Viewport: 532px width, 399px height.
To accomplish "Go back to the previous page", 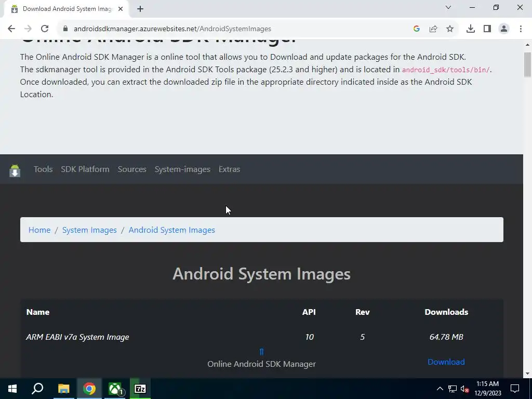I will coord(11,29).
